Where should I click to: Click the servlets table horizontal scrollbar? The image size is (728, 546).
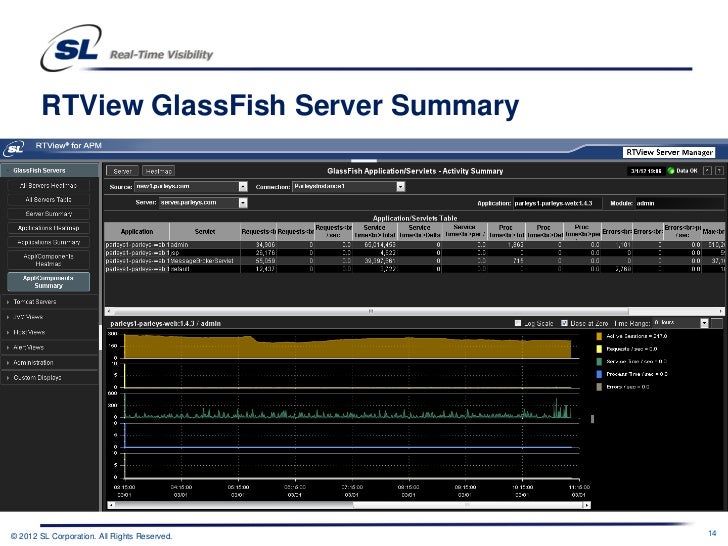[x=370, y=311]
